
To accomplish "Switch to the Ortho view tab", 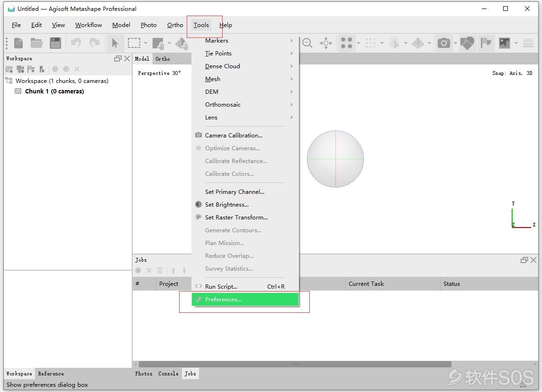I will tap(163, 59).
